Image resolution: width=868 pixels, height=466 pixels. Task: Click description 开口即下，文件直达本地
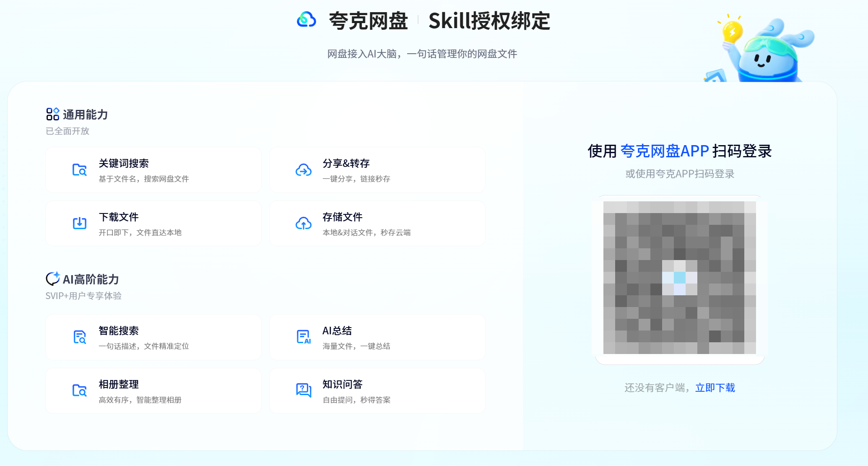coord(140,232)
